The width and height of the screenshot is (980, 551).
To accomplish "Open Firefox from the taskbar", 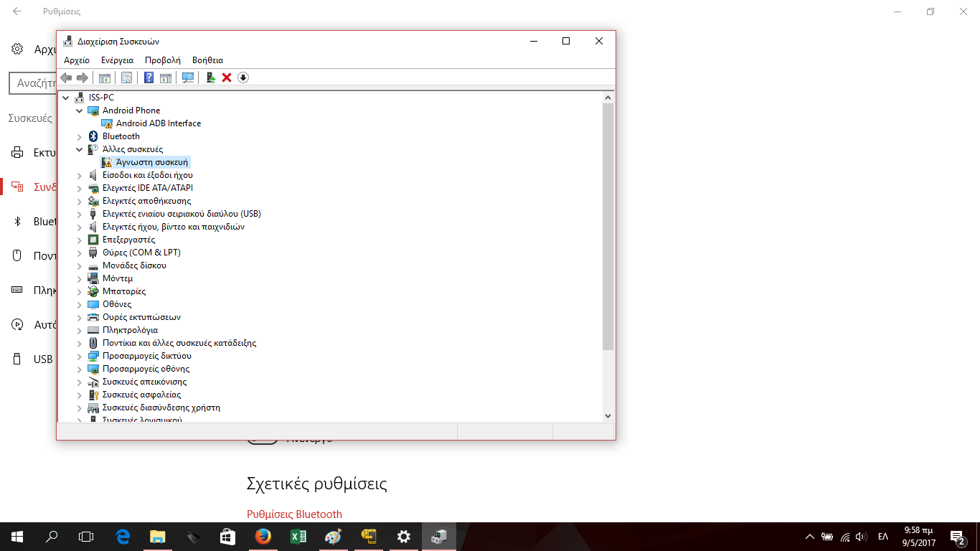I will tap(263, 536).
